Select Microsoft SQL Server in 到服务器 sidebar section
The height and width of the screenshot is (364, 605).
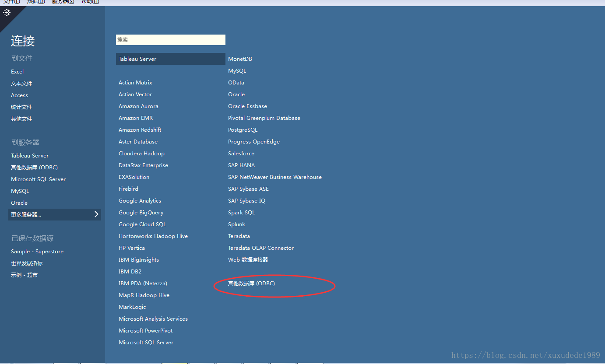(x=38, y=179)
